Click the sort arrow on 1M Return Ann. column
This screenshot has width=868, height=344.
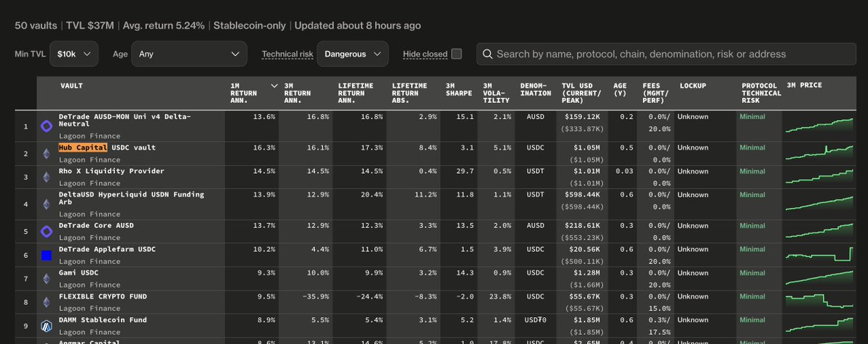(274, 86)
